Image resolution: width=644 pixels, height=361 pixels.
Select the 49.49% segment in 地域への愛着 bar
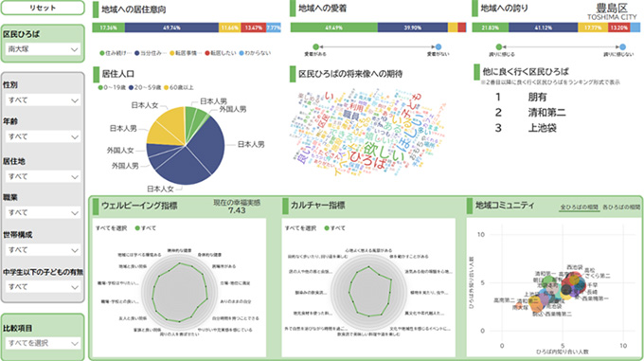[334, 27]
